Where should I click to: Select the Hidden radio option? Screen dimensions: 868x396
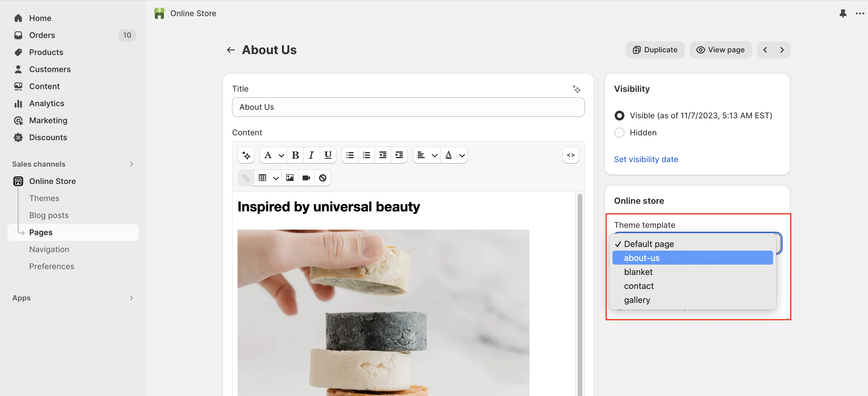[619, 133]
